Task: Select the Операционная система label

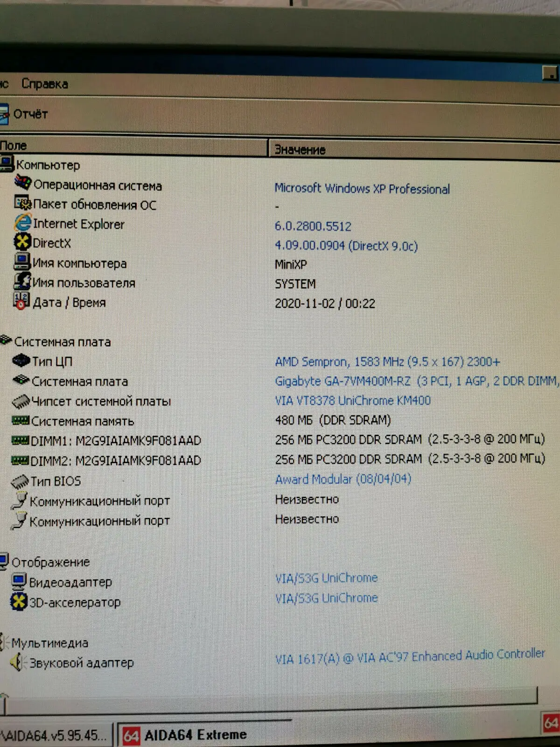Action: pyautogui.click(x=98, y=185)
